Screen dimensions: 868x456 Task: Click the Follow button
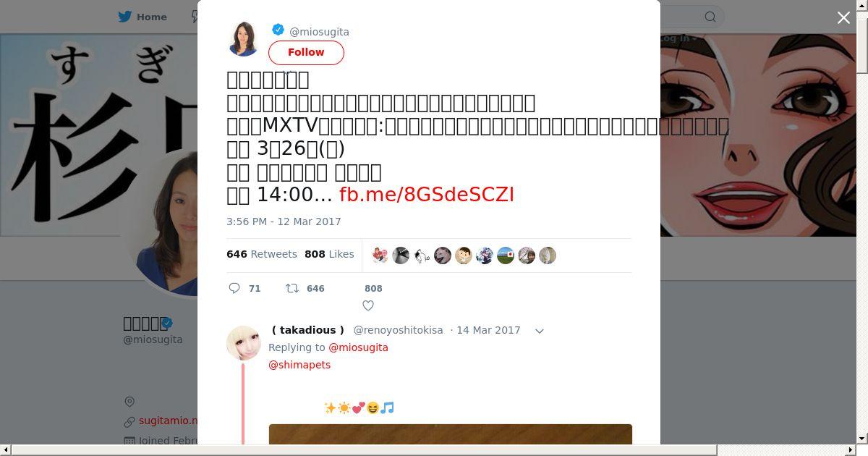click(x=306, y=52)
